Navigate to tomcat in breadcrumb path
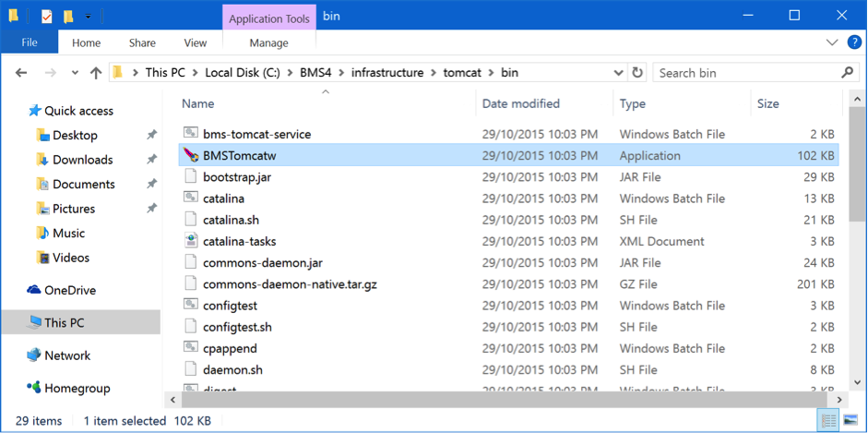 coord(463,73)
